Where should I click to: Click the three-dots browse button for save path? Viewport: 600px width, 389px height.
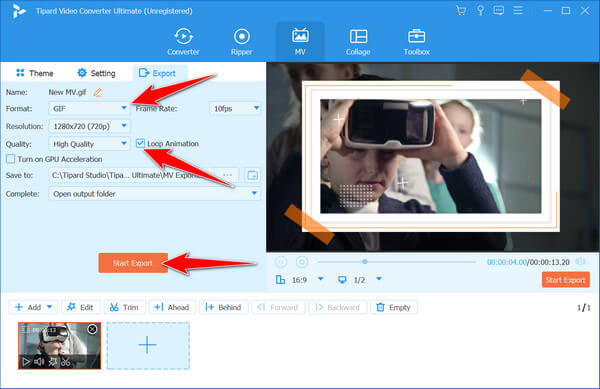pos(227,175)
